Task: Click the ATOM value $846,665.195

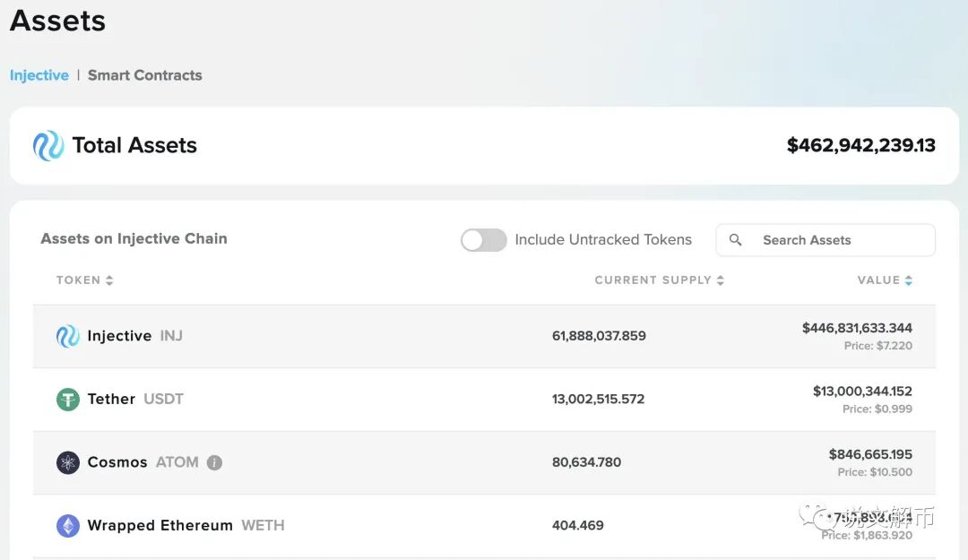Action: (x=870, y=454)
